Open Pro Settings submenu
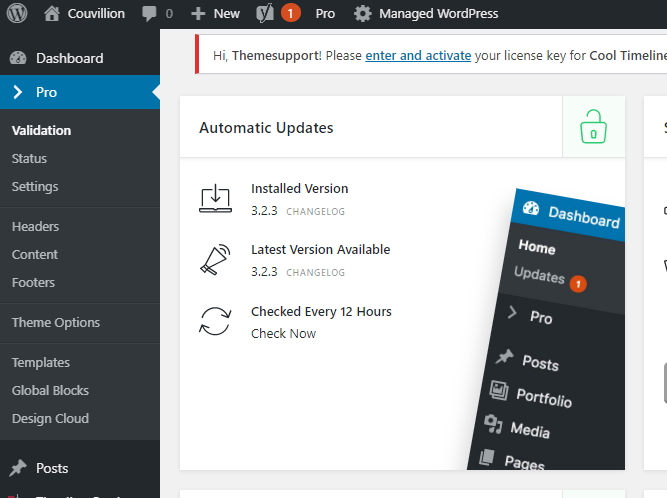 (35, 187)
